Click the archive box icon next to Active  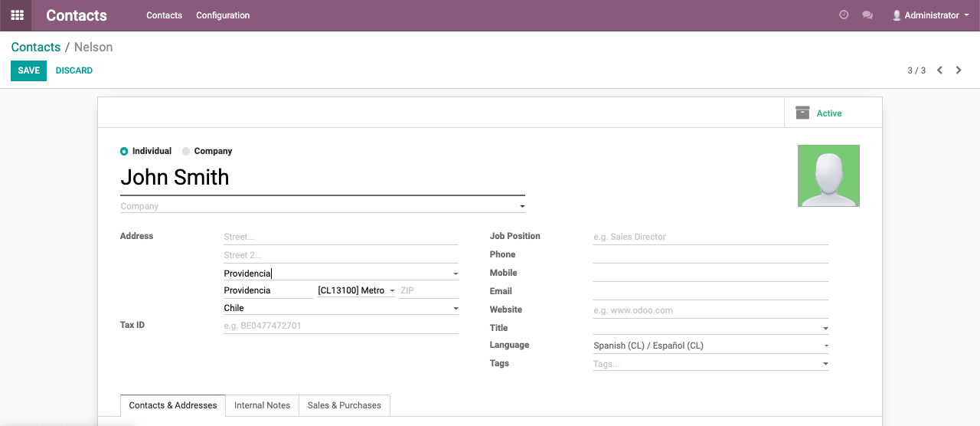[802, 113]
